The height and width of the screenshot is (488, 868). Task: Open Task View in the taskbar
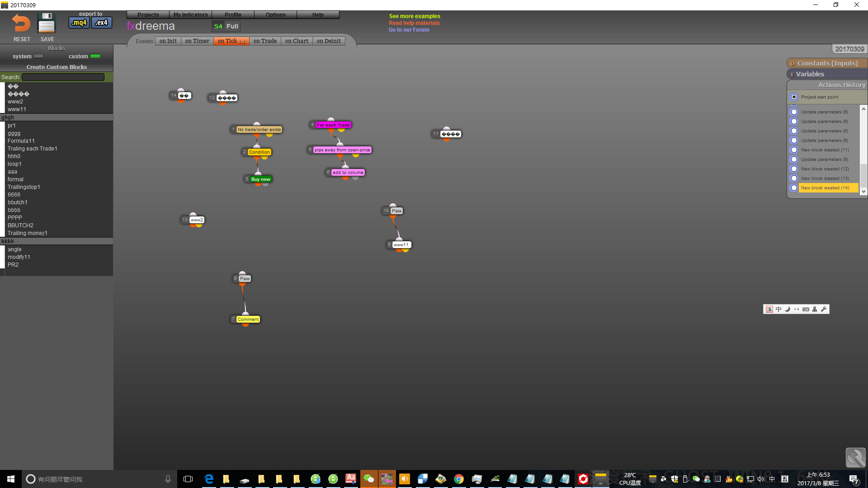pos(188,479)
